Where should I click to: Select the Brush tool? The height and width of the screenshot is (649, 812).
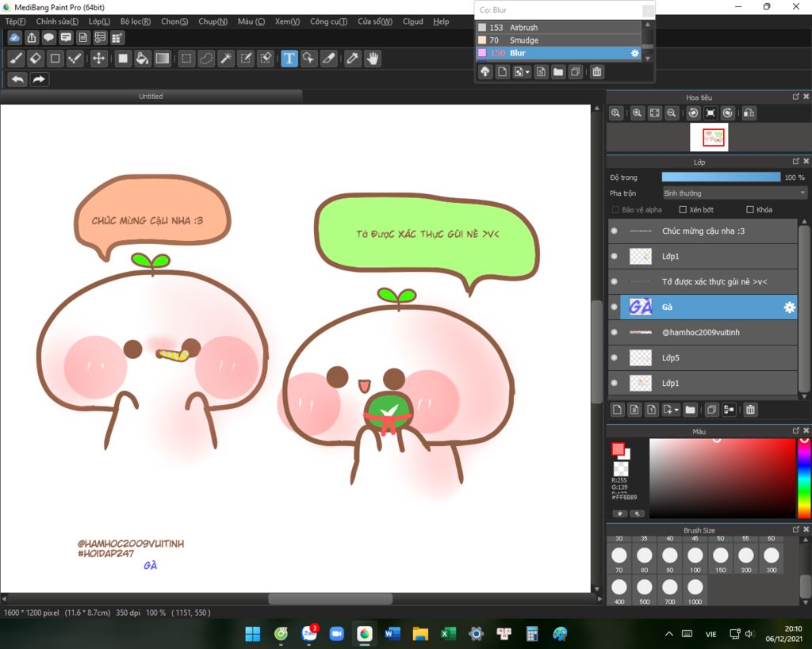click(x=16, y=59)
